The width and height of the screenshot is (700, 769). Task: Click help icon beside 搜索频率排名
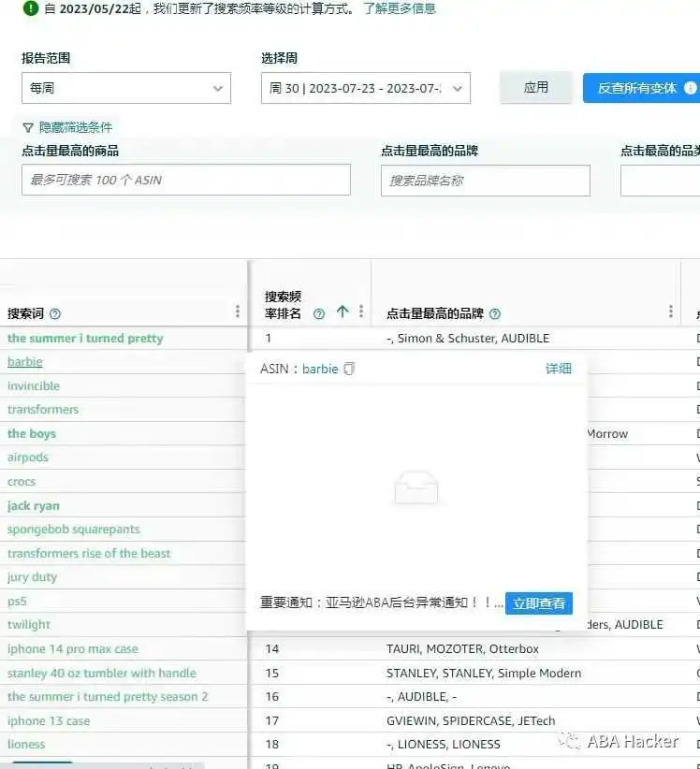[x=319, y=314]
